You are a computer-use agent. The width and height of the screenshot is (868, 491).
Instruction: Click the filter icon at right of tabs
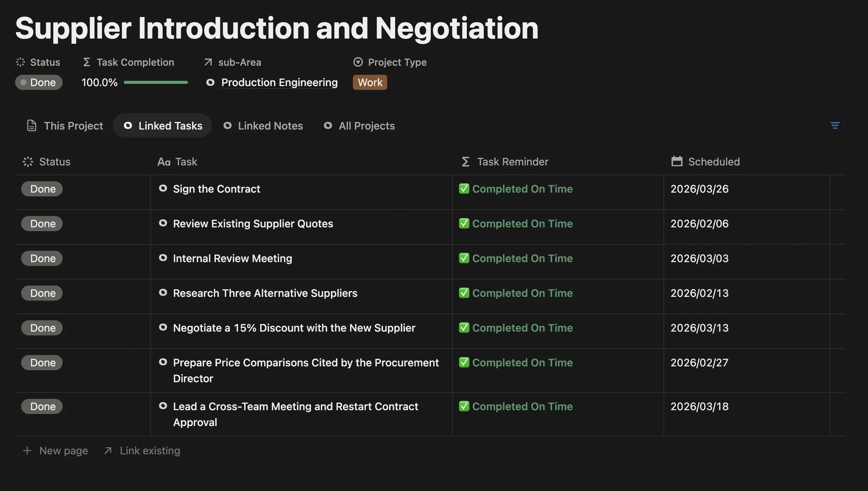(835, 125)
